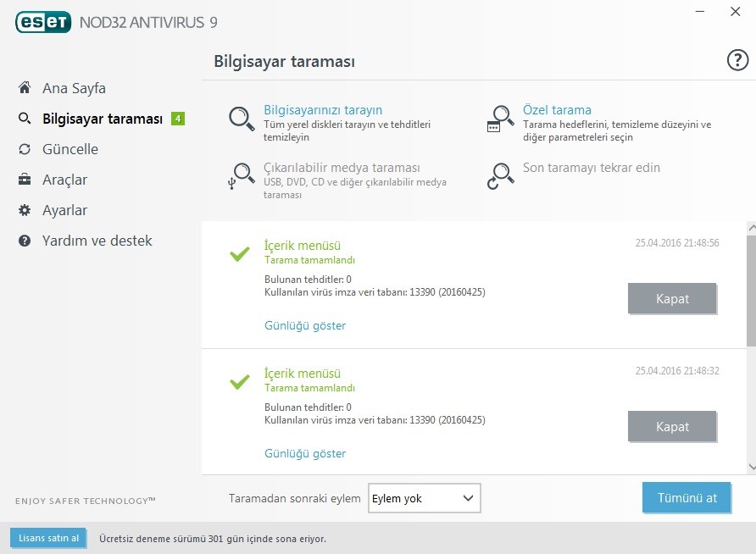Image resolution: width=756 pixels, height=554 pixels.
Task: Click the scrollbar up arrow of scan list
Action: click(752, 227)
